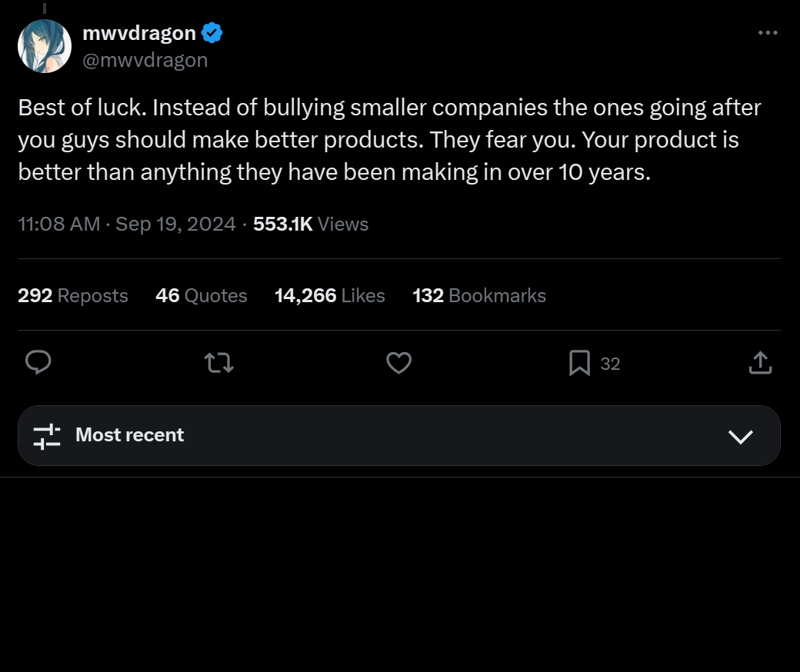Screen dimensions: 800x672
Task: Click the reply speech bubble icon
Action: 38,363
